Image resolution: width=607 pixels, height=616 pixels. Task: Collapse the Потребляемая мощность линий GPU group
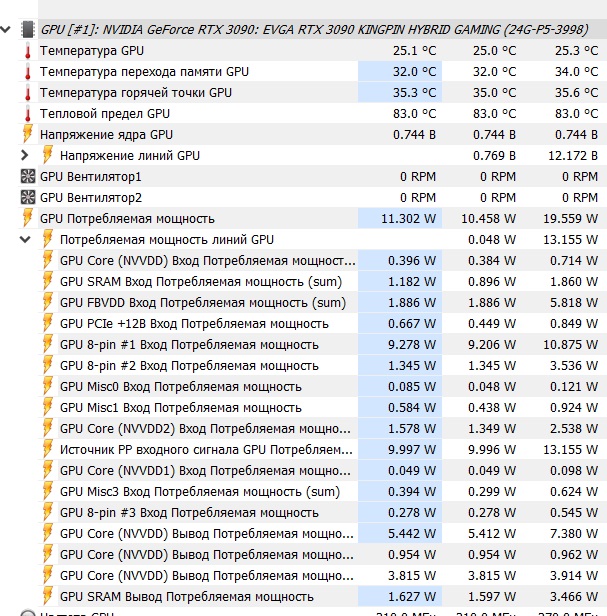click(x=25, y=239)
